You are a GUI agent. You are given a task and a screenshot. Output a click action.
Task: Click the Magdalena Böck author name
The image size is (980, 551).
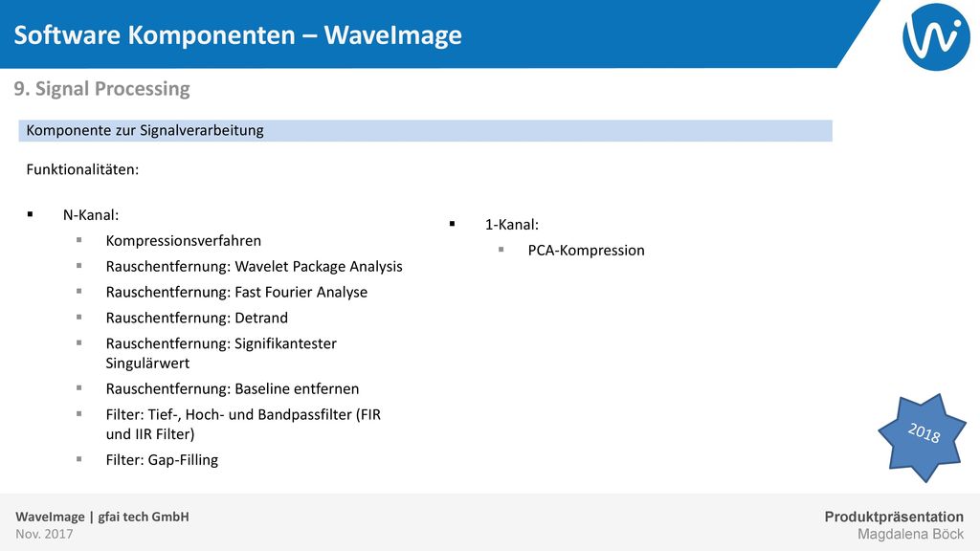911,534
